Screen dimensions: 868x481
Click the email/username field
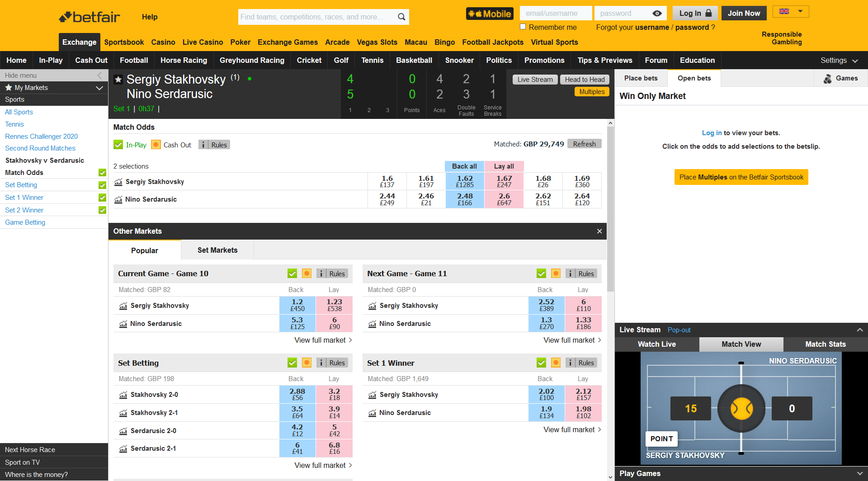pyautogui.click(x=556, y=14)
